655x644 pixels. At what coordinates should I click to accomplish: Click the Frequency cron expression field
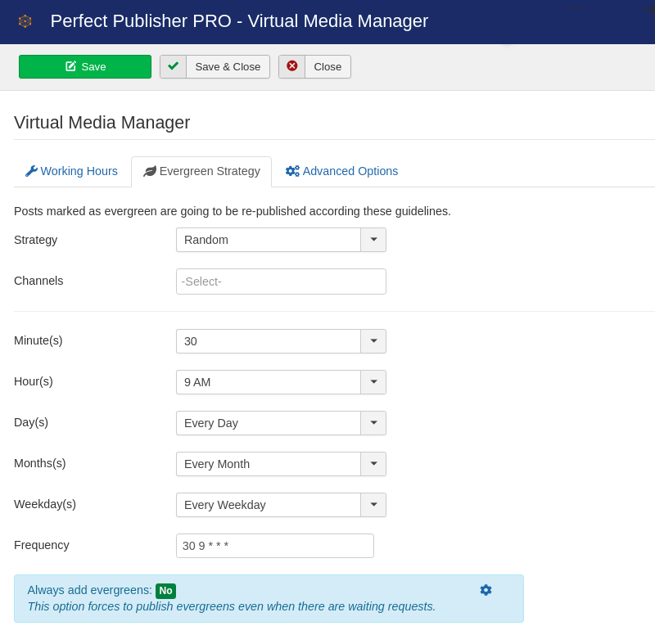coord(275,546)
